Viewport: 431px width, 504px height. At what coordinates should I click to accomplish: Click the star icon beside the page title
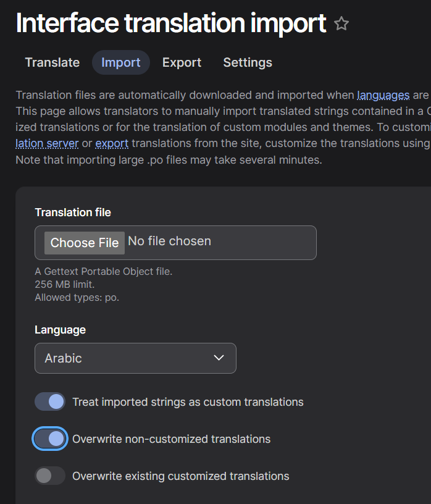point(341,24)
